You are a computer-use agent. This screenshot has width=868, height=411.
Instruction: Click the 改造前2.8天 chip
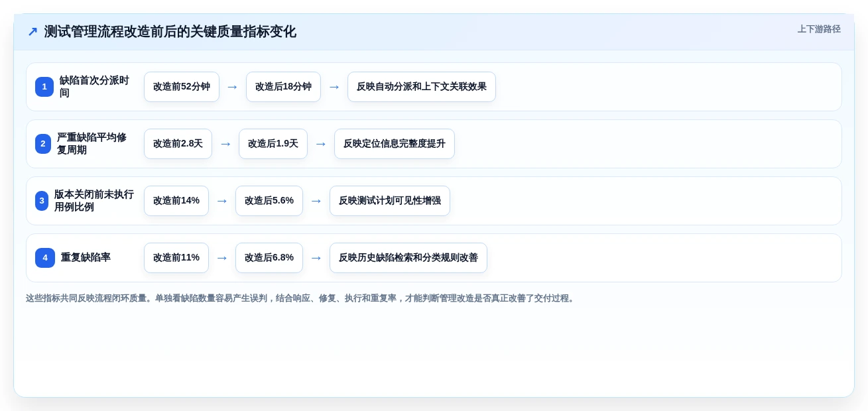pyautogui.click(x=178, y=144)
